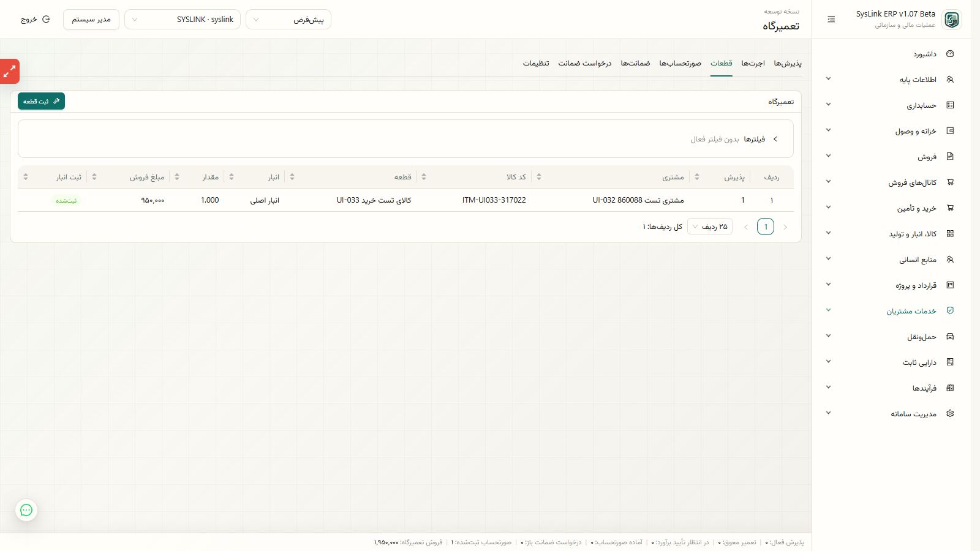The height and width of the screenshot is (551, 980).
Task: Click the ثبت‌شده status tag
Action: click(x=66, y=200)
